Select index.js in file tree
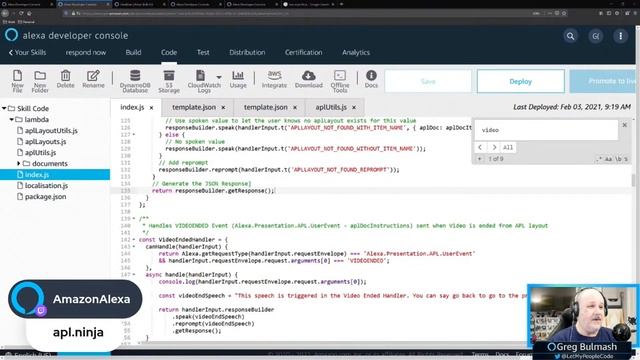Screen dimensions: 640x360 click(55, 174)
